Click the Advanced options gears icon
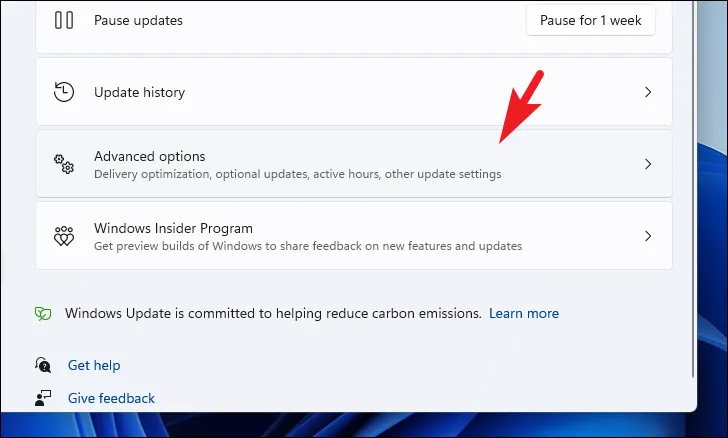 [64, 164]
